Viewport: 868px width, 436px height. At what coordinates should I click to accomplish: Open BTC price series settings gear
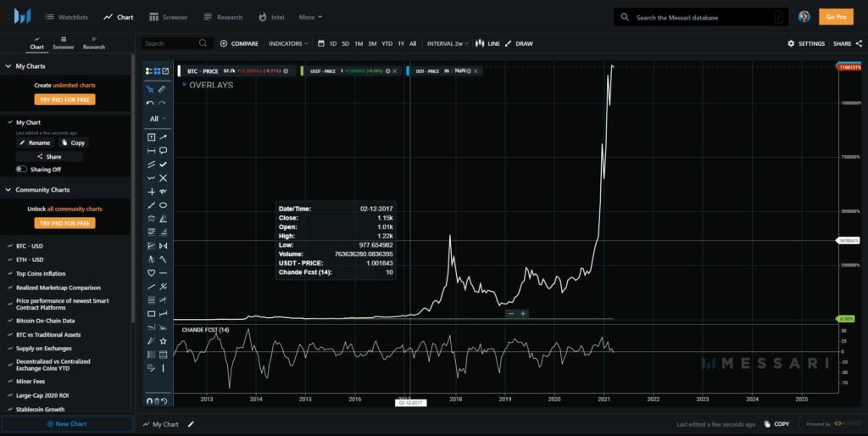[286, 71]
